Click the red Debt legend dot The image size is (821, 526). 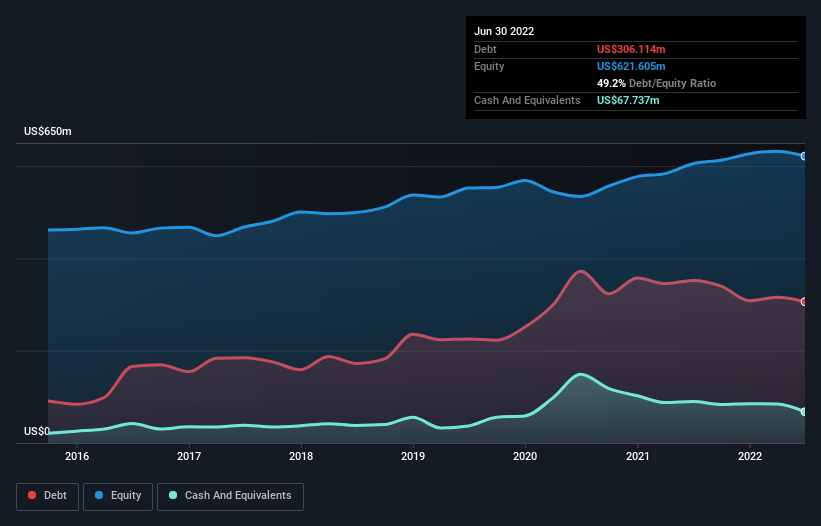coord(32,495)
